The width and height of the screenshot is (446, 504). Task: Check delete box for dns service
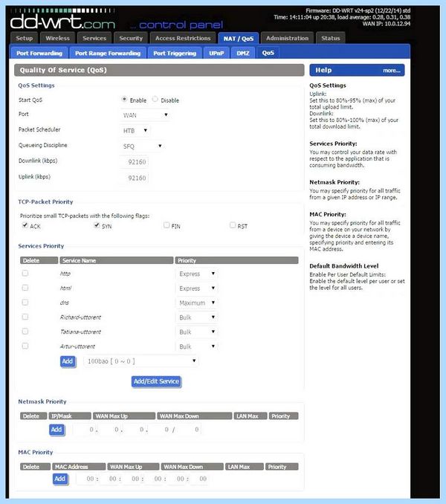[x=25, y=302]
